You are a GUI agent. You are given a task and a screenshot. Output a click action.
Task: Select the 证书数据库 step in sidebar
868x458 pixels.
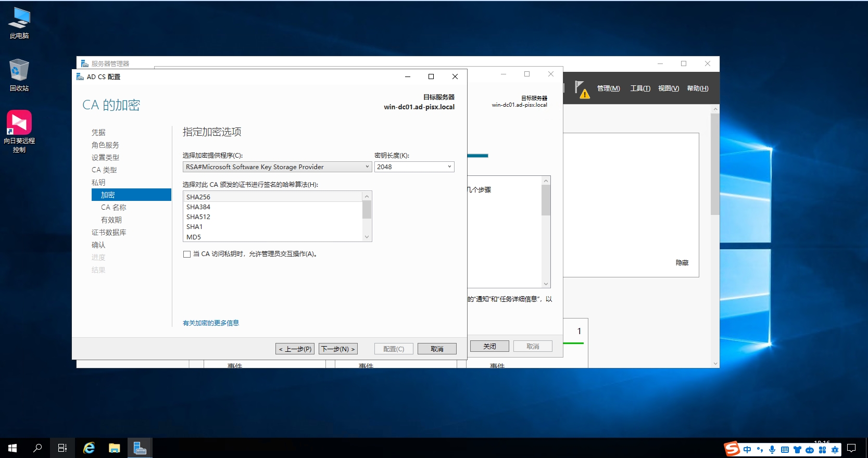click(x=109, y=233)
